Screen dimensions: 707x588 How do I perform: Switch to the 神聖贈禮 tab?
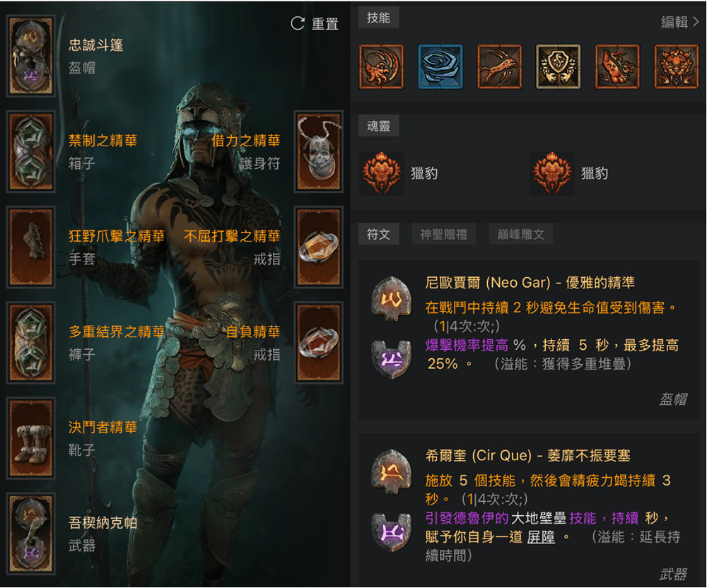[444, 235]
